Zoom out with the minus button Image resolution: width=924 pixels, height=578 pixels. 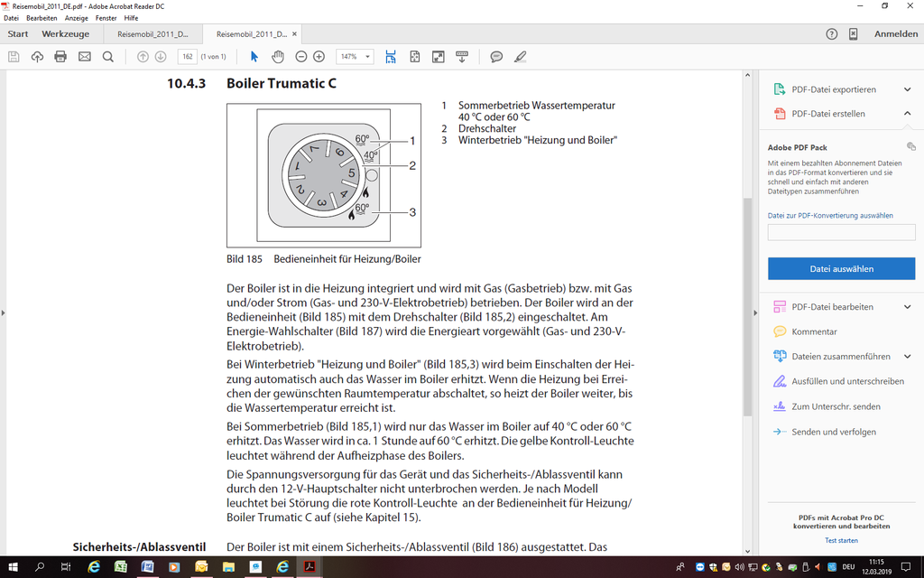[301, 57]
